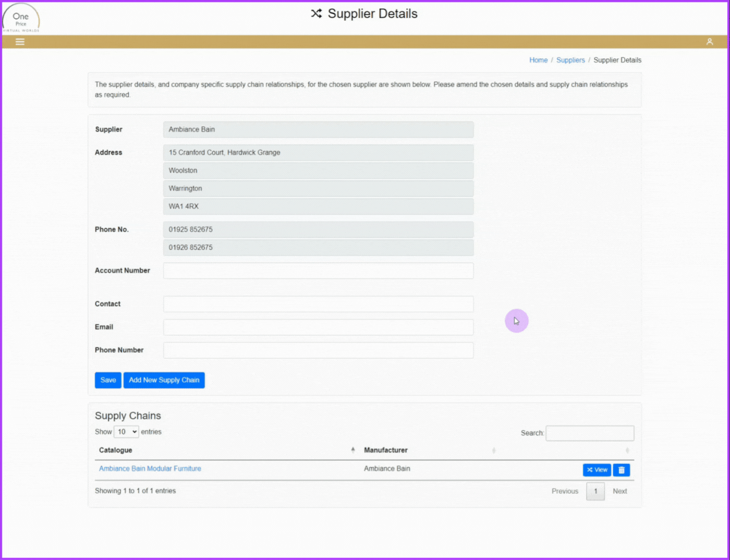
Task: Focus the Contact input field
Action: coord(318,304)
